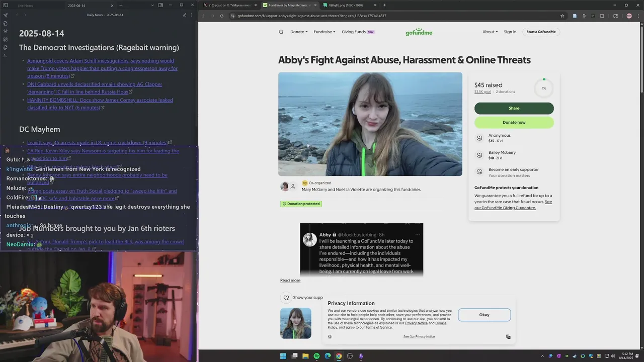The image size is (644, 362).
Task: Close the 2025-08-14 note tab
Action: (113, 6)
